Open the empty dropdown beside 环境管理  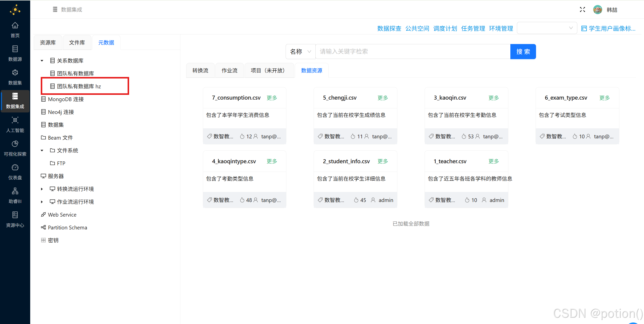coord(547,28)
